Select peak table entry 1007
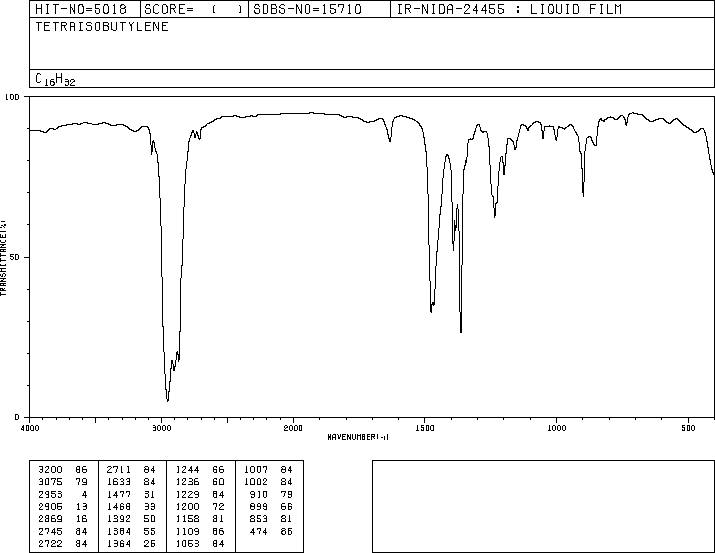Image resolution: width=715 pixels, height=553 pixels. coord(256,470)
